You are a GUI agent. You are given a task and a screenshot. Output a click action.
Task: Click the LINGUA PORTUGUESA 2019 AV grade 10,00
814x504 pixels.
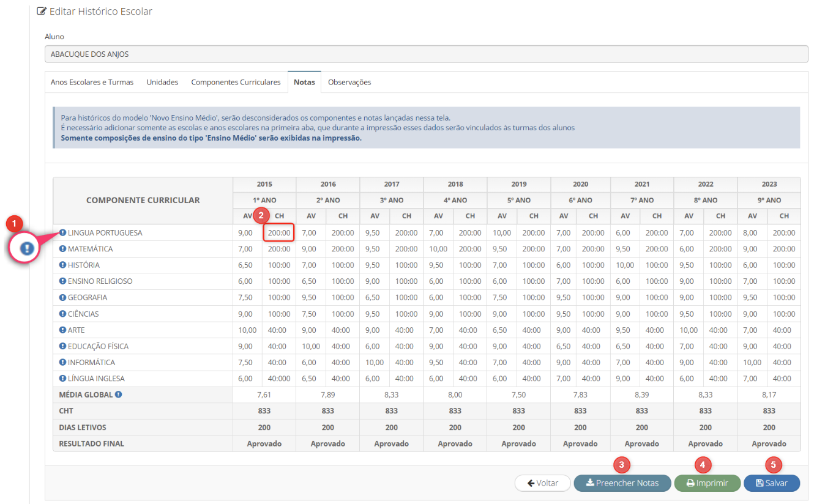point(502,233)
